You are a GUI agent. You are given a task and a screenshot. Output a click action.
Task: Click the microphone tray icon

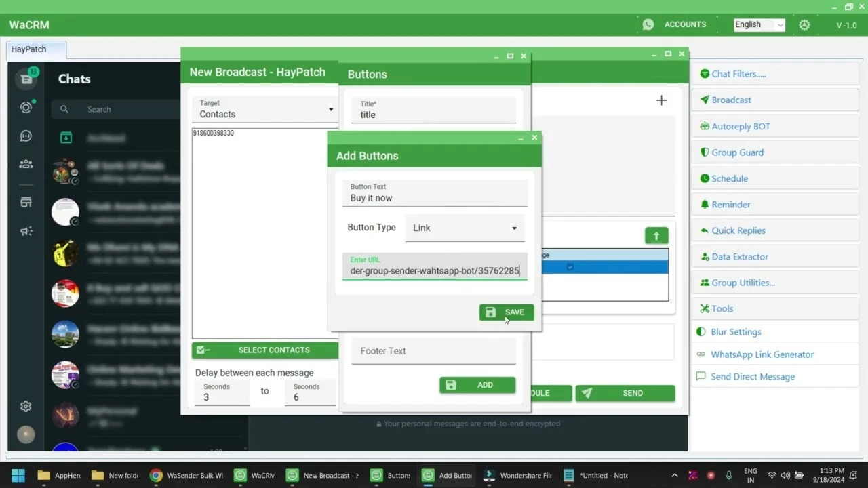tap(729, 475)
